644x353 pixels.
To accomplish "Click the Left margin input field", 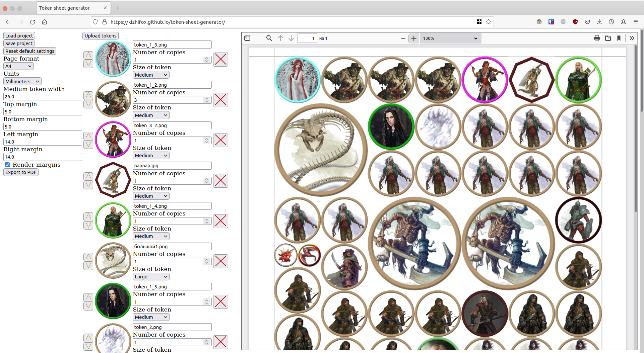I will [x=43, y=142].
